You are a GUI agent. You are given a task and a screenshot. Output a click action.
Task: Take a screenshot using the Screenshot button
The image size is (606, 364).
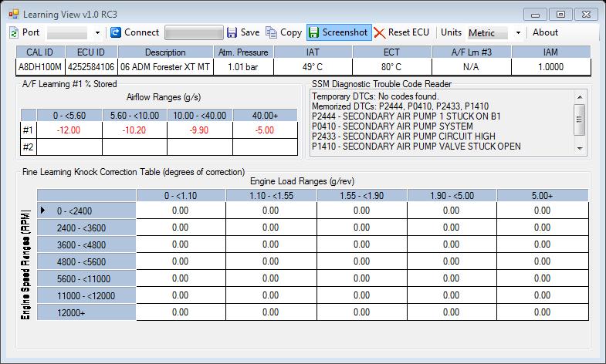[x=338, y=32]
